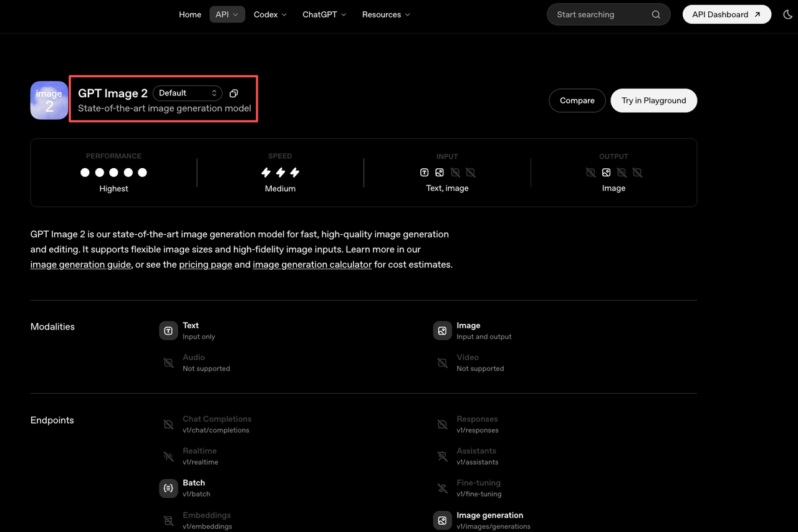
Task: Click the Start searching field
Action: (608, 14)
